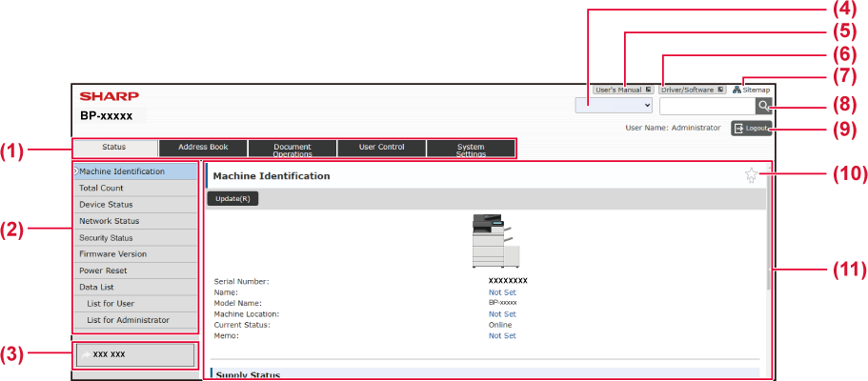868x381 pixels.
Task: Click the search text field
Action: [x=708, y=106]
